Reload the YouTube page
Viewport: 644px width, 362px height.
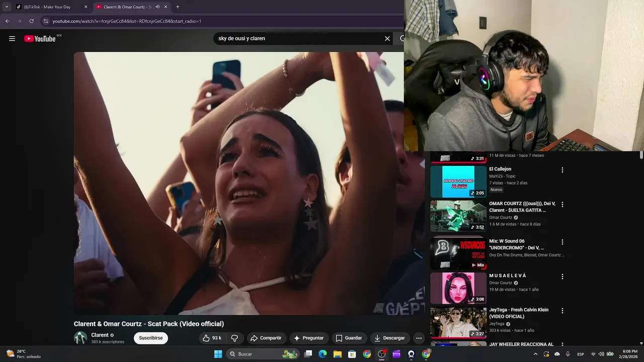tap(32, 21)
